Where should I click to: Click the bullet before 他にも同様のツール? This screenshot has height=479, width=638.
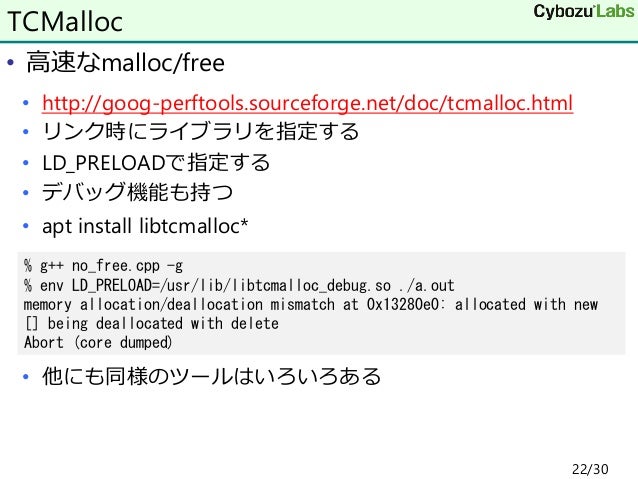[x=27, y=378]
